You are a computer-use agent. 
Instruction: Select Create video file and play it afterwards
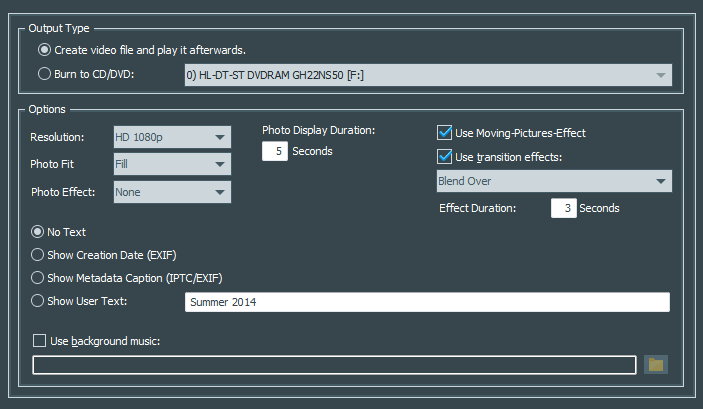(44, 49)
